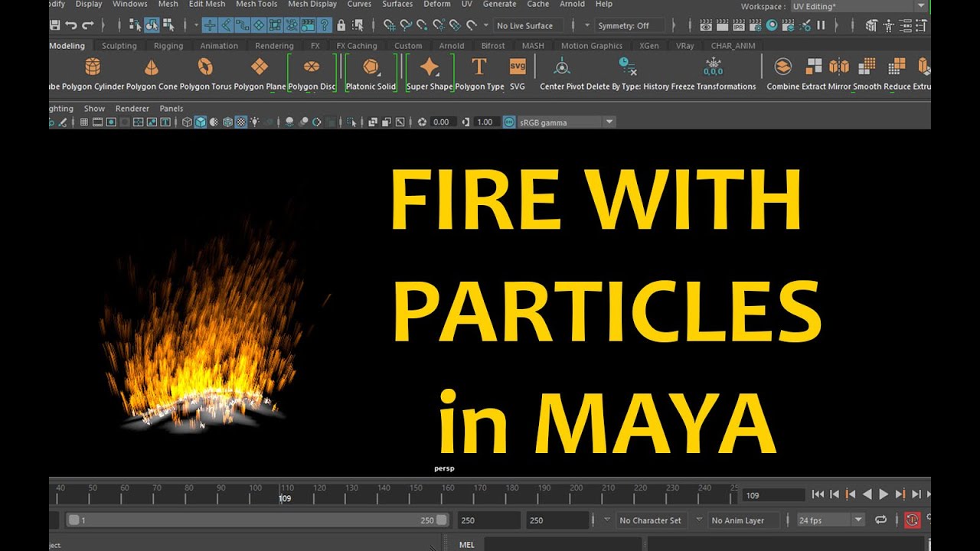The height and width of the screenshot is (551, 980).
Task: Toggle loop playback button
Action: tap(880, 520)
